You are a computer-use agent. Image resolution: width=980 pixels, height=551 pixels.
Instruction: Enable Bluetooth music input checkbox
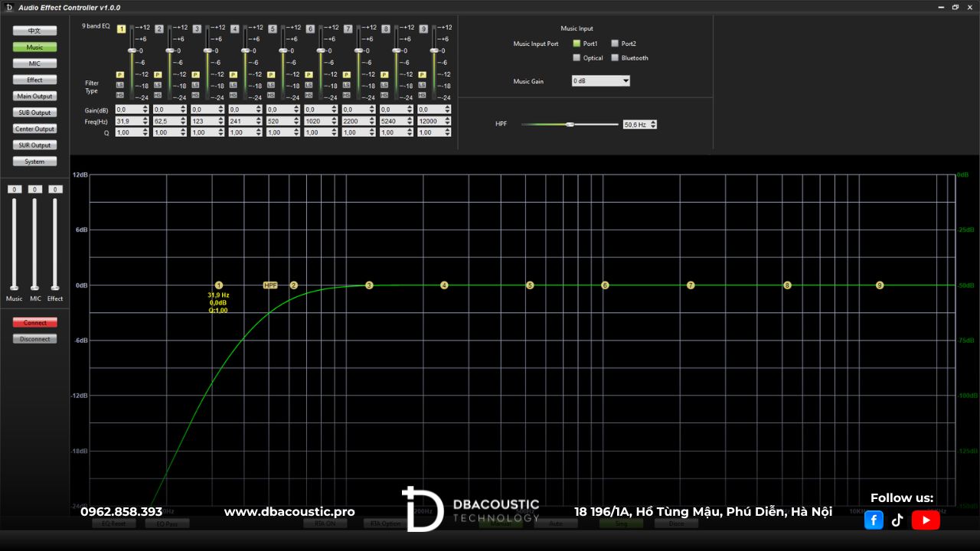[x=615, y=58]
